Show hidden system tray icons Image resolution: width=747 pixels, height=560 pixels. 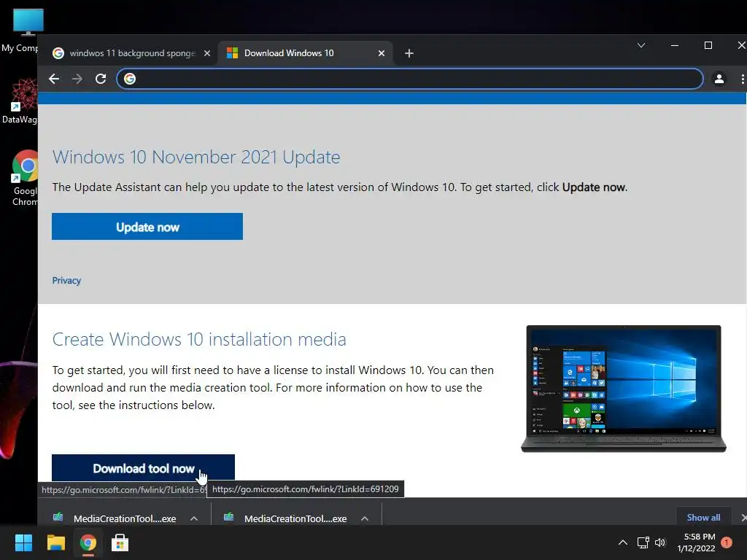(623, 542)
